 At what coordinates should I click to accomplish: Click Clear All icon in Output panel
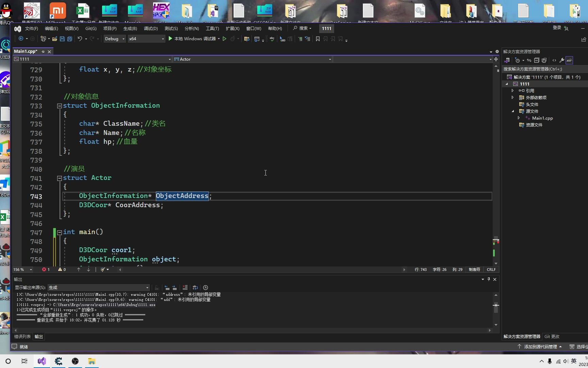click(185, 288)
